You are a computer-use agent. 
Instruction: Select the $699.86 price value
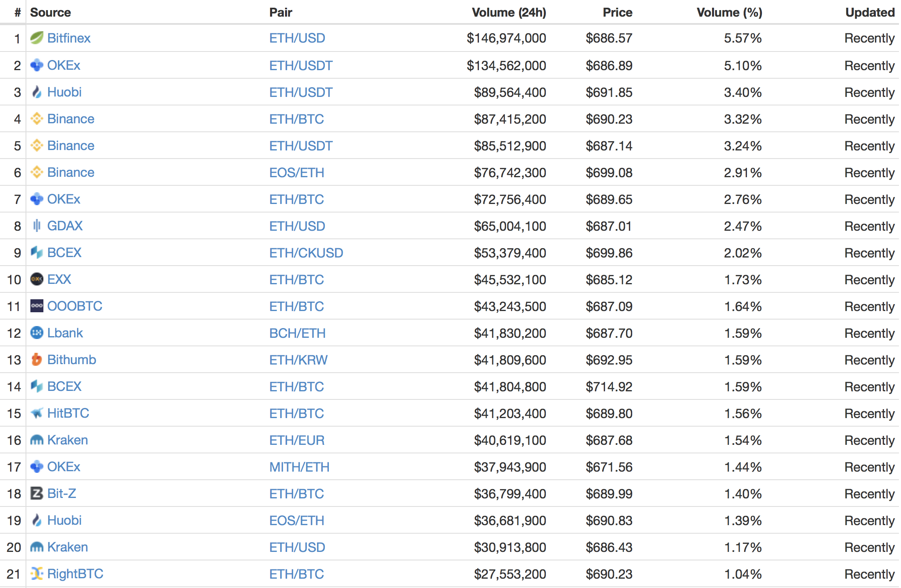609,253
